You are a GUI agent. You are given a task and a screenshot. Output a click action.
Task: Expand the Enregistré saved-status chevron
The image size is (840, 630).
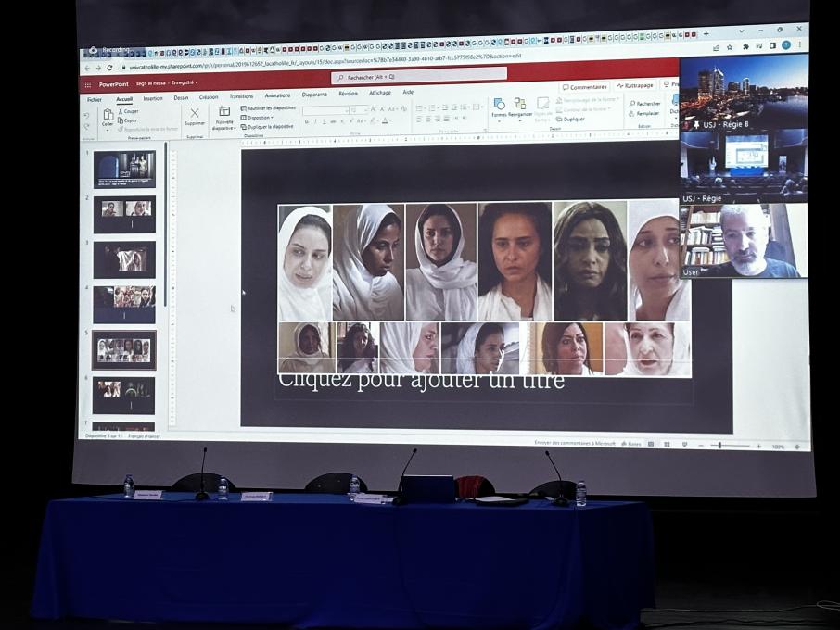(197, 83)
